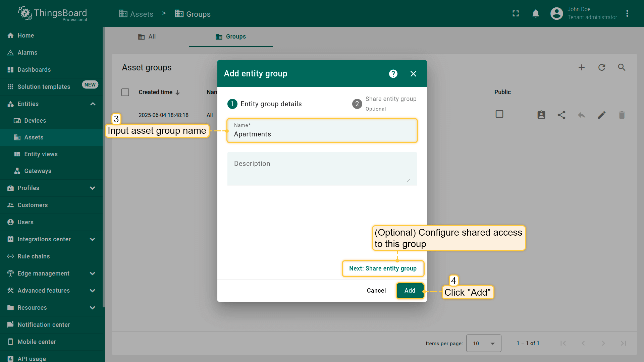
Task: Click the Add button in dialog
Action: (410, 291)
